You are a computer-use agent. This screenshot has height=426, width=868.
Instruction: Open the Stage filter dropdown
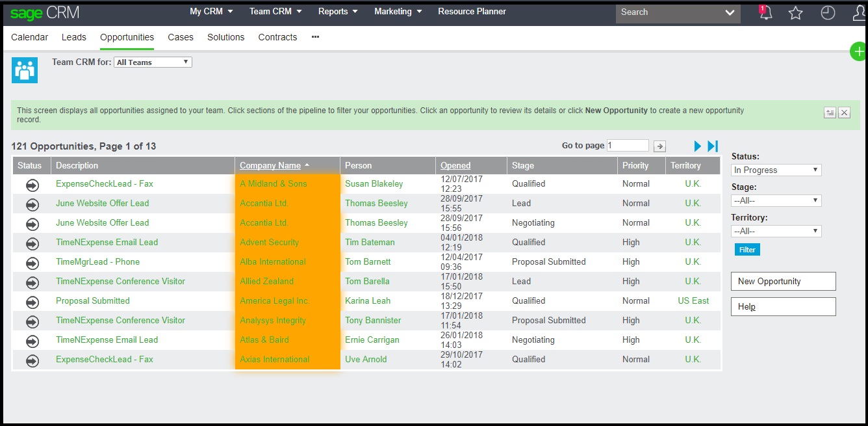(x=776, y=201)
